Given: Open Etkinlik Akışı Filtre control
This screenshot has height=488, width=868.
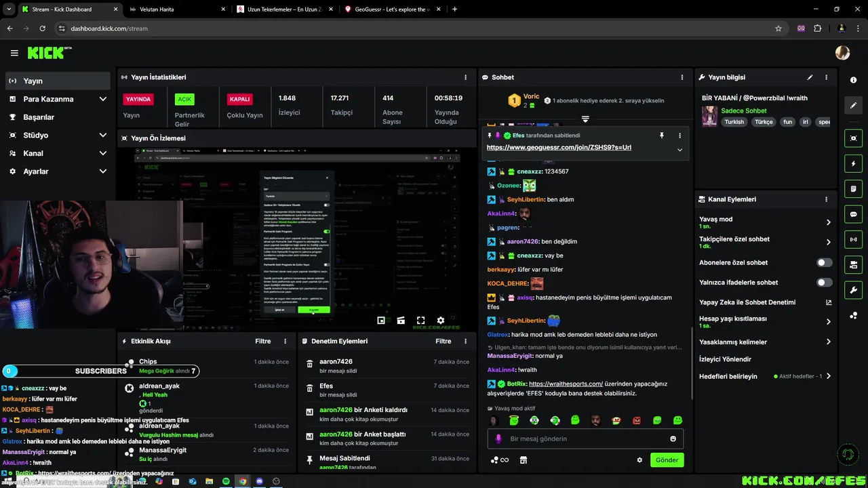Looking at the screenshot, I should click(263, 342).
